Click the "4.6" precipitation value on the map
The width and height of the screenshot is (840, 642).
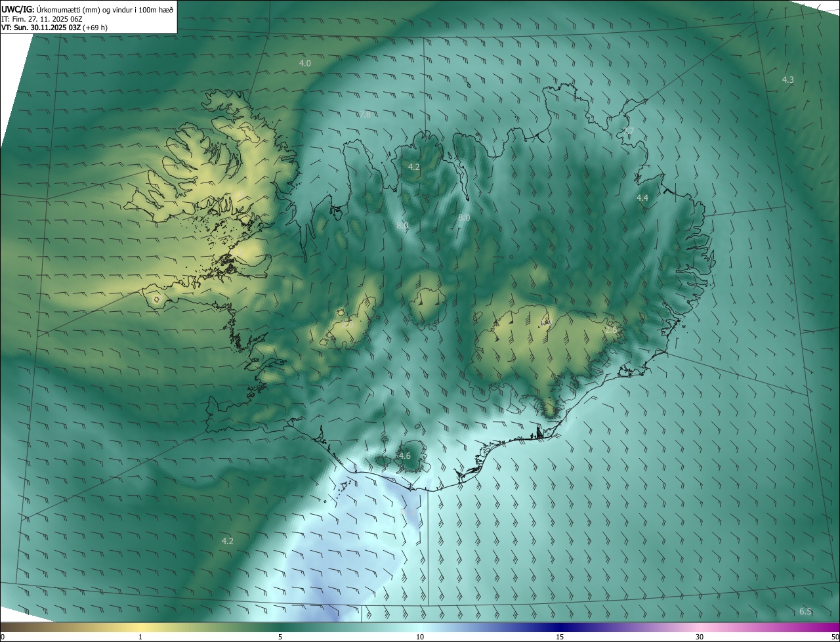pyautogui.click(x=404, y=456)
